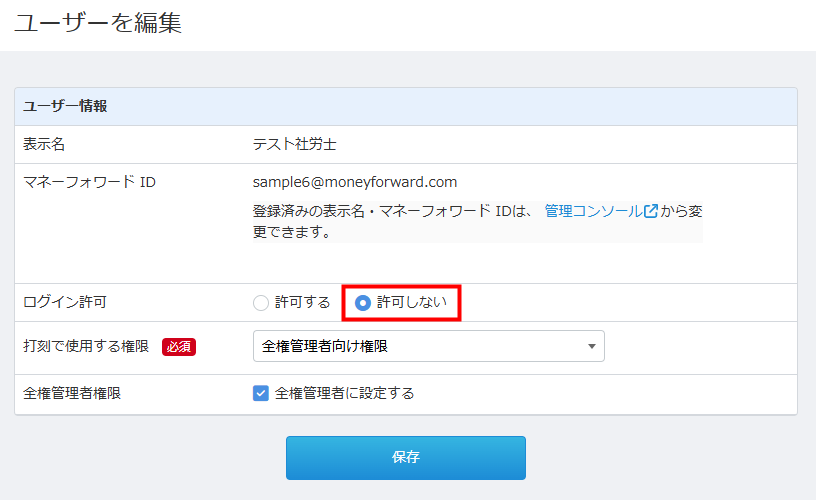This screenshot has width=816, height=500.
Task: Click the ユーザー情報 section header
Action: (x=66, y=106)
